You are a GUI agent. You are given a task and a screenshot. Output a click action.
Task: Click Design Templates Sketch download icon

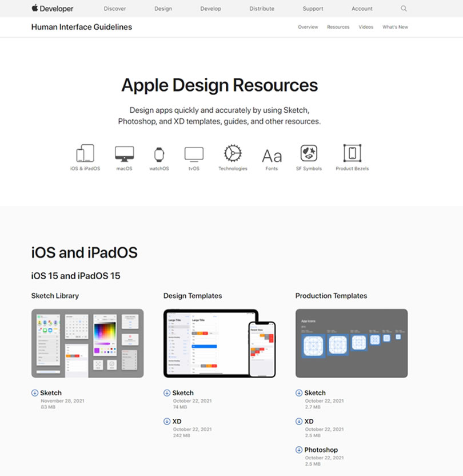click(x=167, y=393)
